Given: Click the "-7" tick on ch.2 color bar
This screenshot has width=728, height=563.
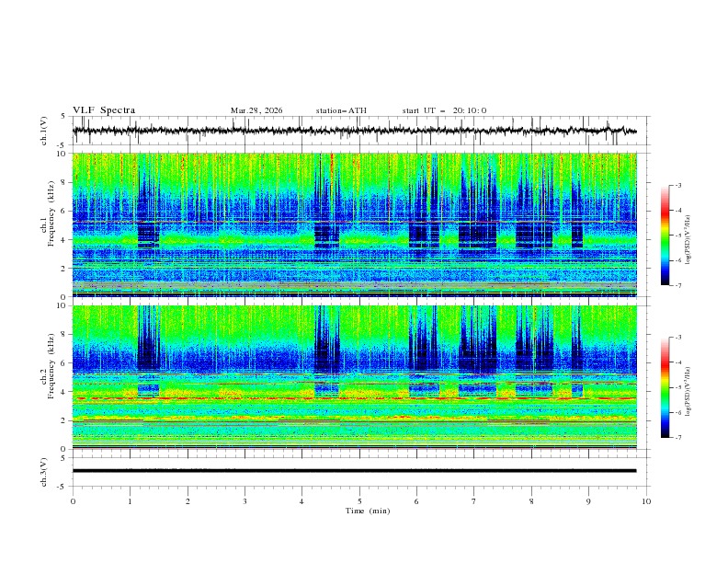Looking at the screenshot, I should click(677, 438).
